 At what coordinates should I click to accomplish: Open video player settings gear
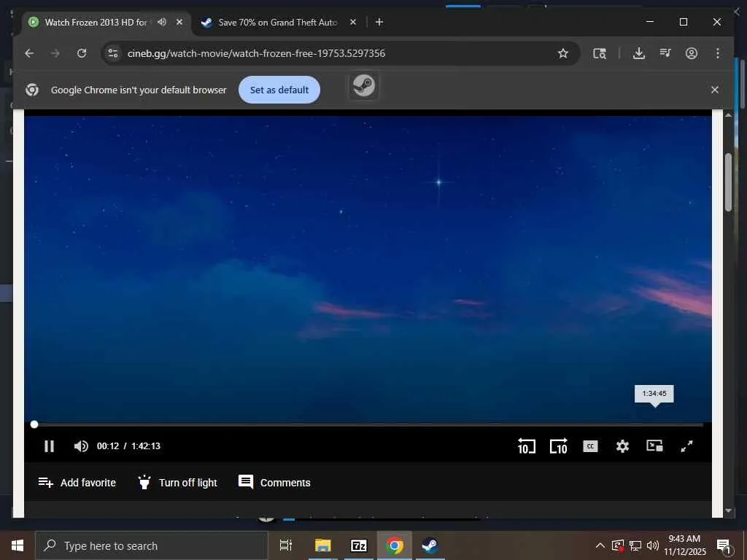pos(622,446)
